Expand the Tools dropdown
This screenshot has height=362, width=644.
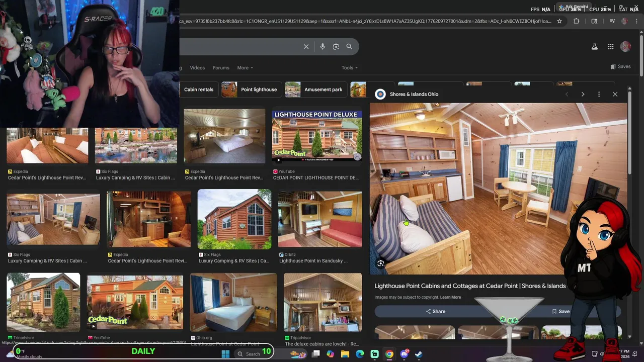pyautogui.click(x=350, y=68)
